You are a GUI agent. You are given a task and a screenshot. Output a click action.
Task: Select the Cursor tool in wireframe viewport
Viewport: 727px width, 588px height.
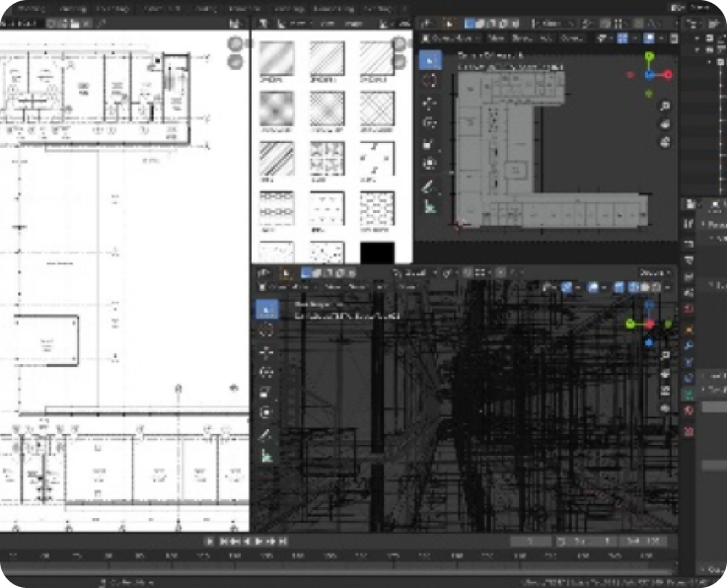pyautogui.click(x=266, y=331)
